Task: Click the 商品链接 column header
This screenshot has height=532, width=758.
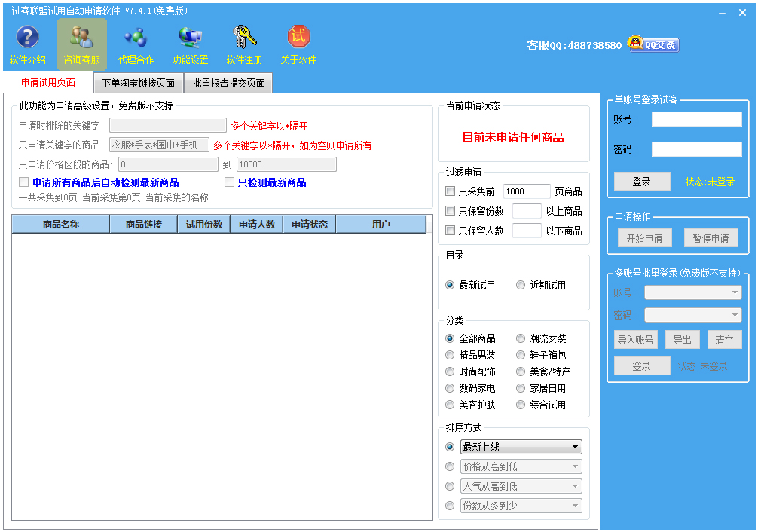Action: click(x=144, y=224)
